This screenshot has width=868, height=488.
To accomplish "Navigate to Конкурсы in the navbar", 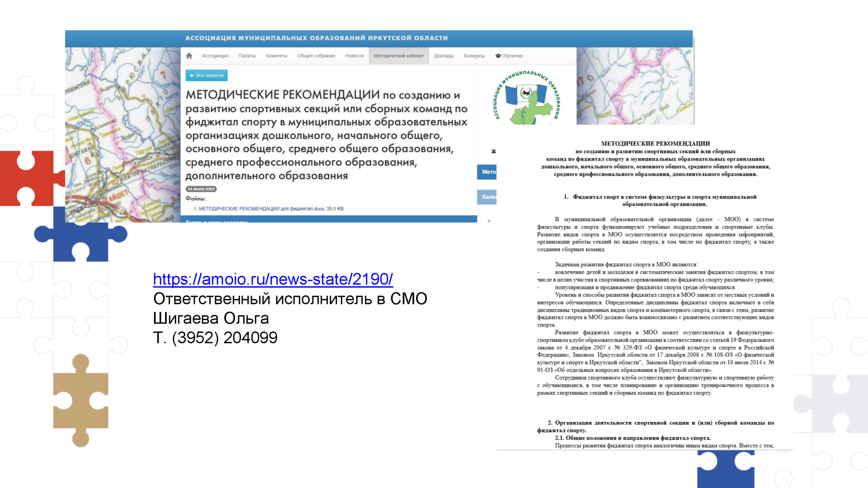I will (x=474, y=56).
